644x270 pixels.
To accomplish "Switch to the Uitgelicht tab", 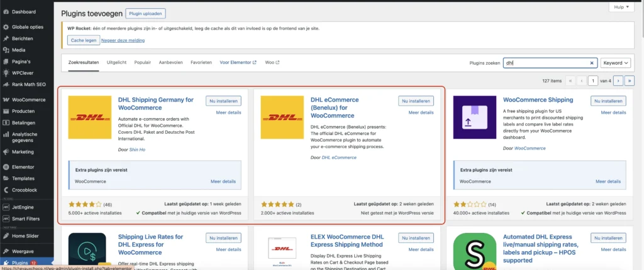I will coord(116,62).
